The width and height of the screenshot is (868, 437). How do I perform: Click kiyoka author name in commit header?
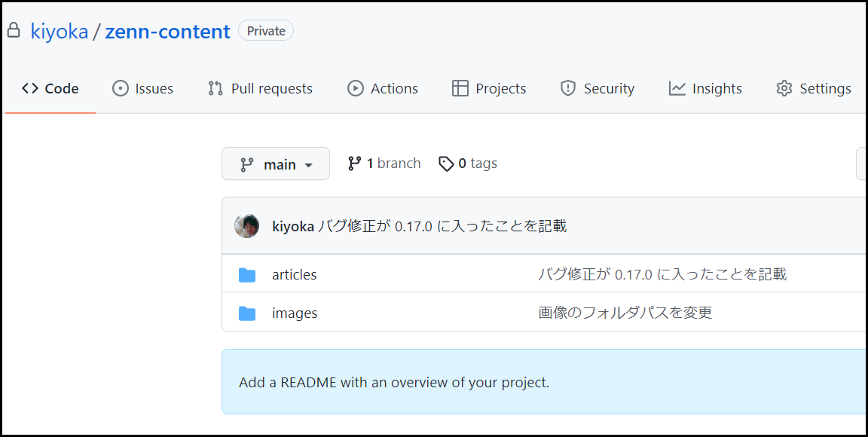click(293, 226)
